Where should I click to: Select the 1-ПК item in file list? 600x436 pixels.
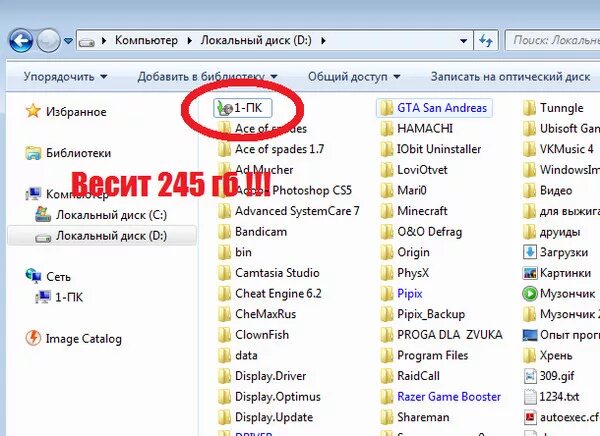coord(243,108)
